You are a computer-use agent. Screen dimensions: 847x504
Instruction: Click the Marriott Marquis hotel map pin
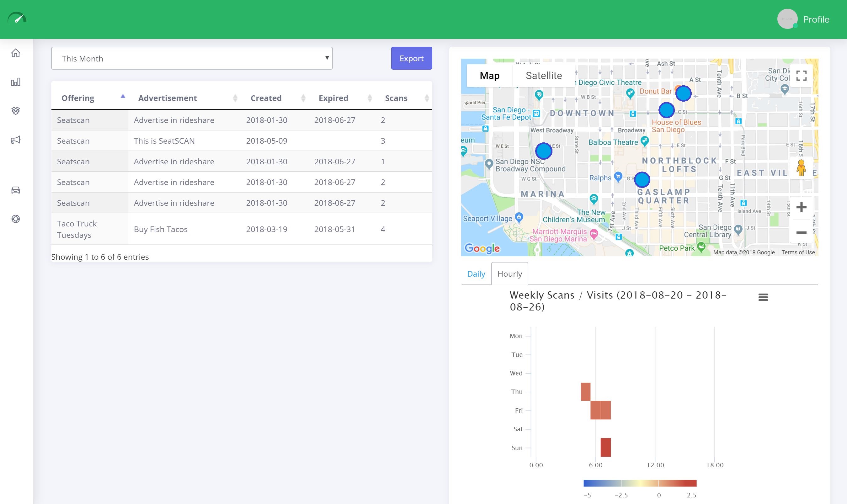594,234
